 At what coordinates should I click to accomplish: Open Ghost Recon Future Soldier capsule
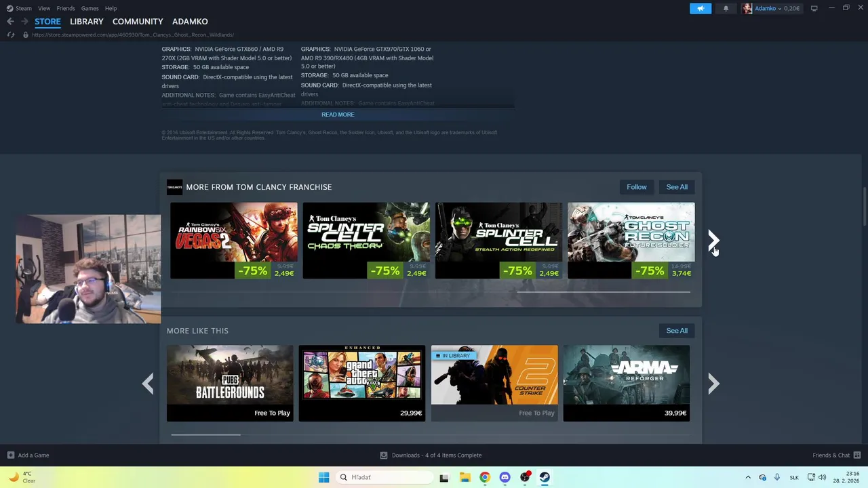(x=631, y=241)
